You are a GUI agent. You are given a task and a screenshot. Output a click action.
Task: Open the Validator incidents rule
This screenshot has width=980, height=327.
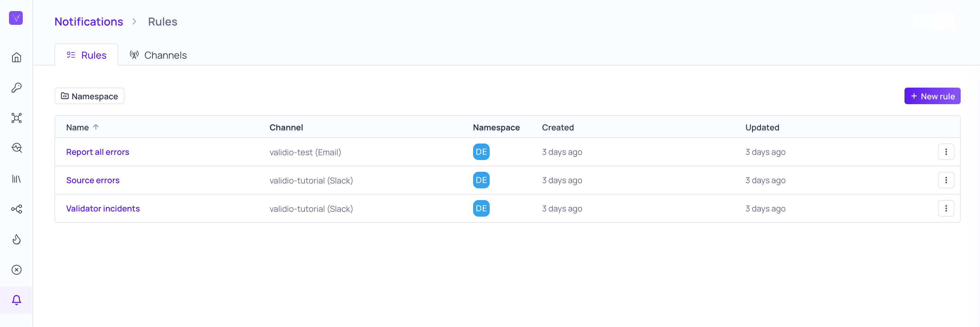coord(103,209)
